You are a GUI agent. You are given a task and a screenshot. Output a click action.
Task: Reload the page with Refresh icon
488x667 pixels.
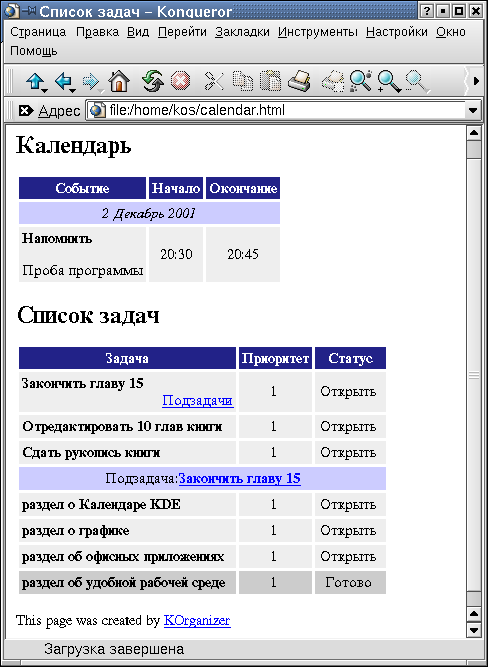(x=153, y=81)
